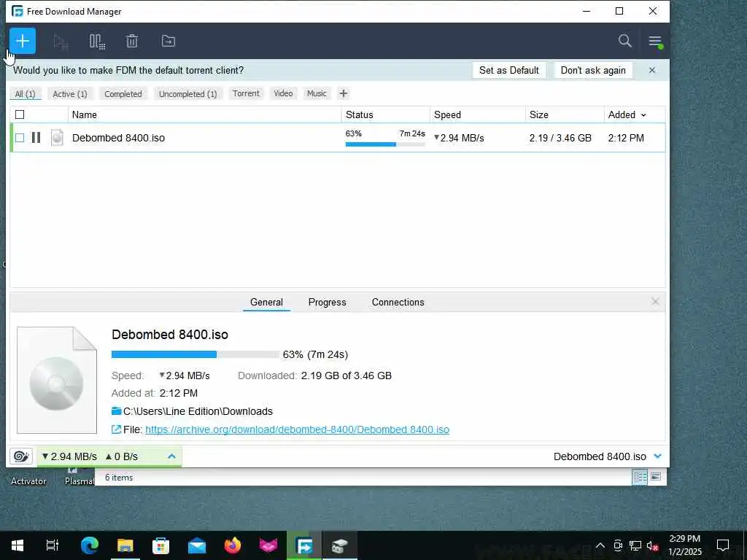Open Windows Start menu
This screenshot has width=747, height=560.
tap(18, 545)
